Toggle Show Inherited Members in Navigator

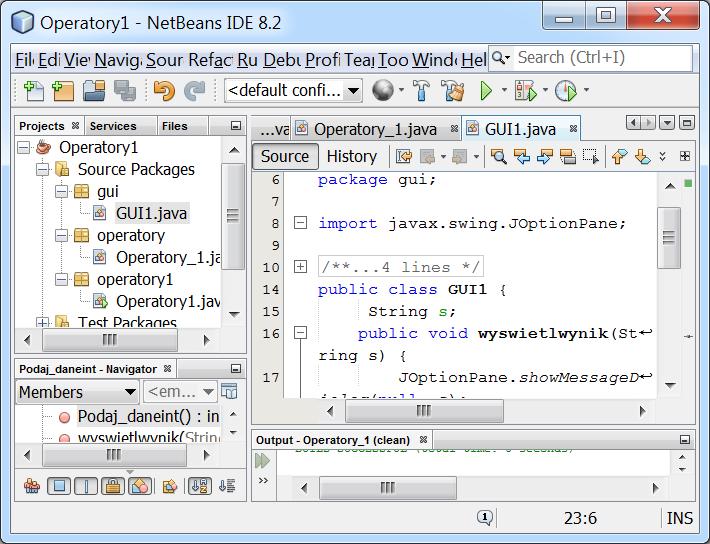(x=32, y=486)
